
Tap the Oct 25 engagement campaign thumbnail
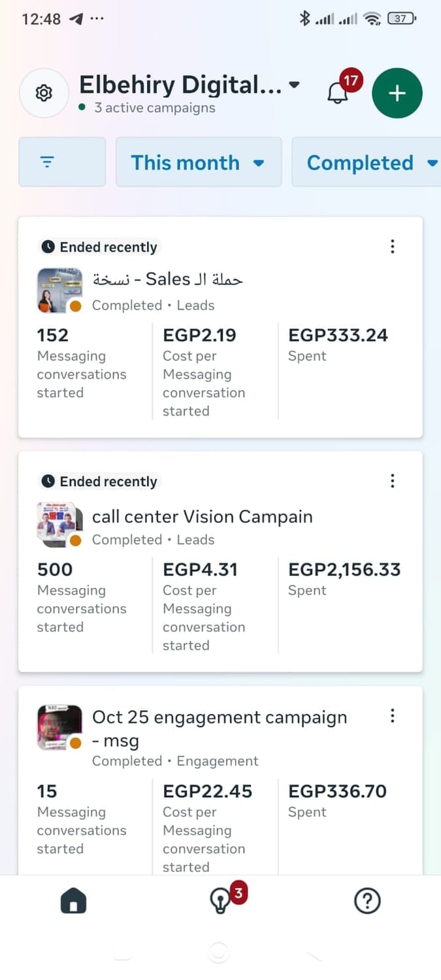click(59, 727)
